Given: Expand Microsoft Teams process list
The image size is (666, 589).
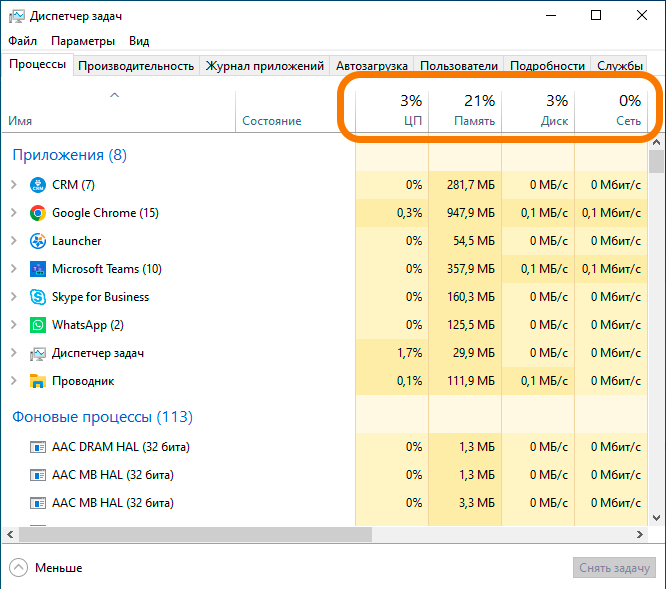Looking at the screenshot, I should pyautogui.click(x=13, y=269).
